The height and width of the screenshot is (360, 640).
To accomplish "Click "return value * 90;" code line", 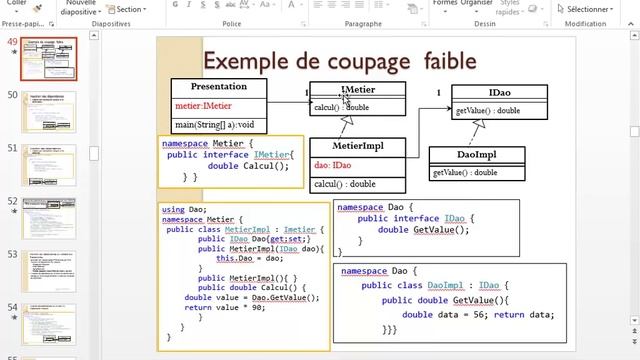I will tap(225, 307).
